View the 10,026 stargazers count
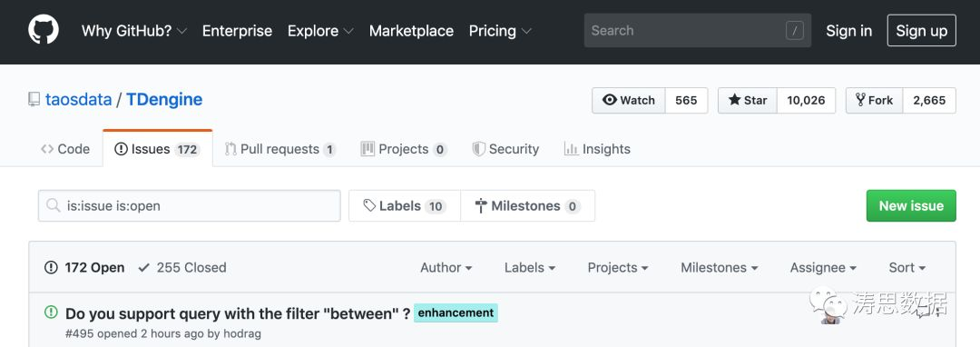 tap(806, 100)
